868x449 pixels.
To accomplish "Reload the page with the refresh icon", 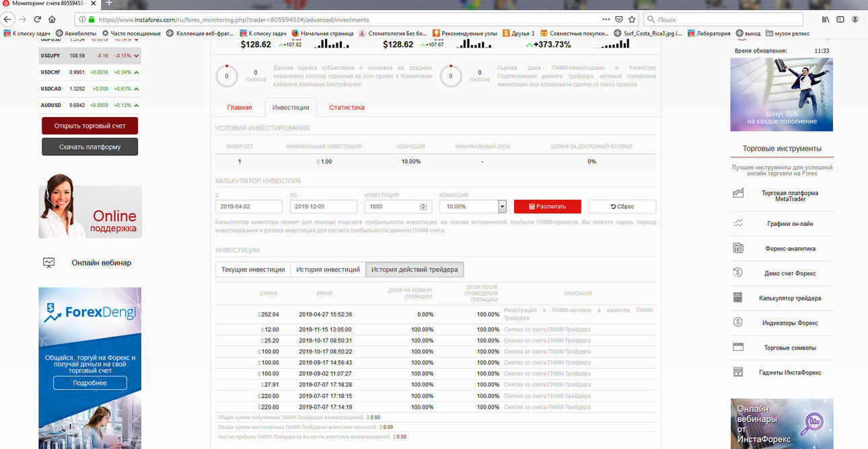I will click(x=38, y=19).
